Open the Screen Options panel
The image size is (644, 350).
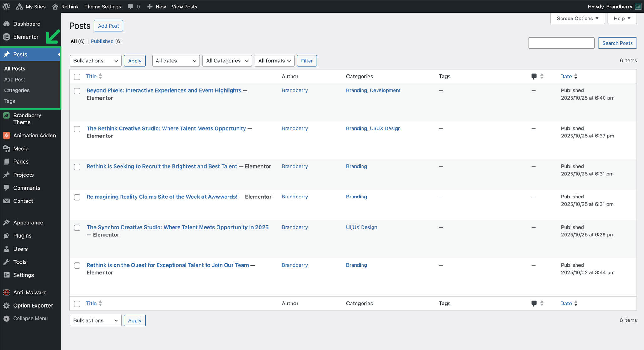[x=577, y=18]
